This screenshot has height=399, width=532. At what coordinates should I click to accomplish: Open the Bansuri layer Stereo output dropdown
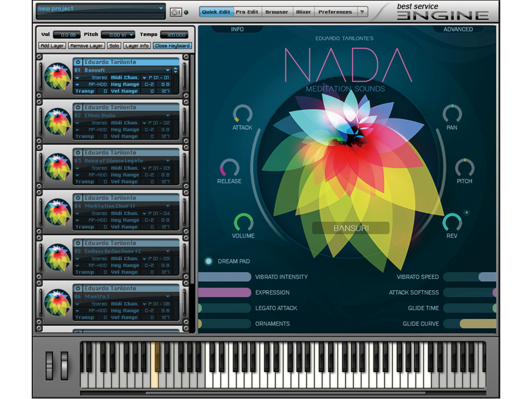click(x=91, y=78)
